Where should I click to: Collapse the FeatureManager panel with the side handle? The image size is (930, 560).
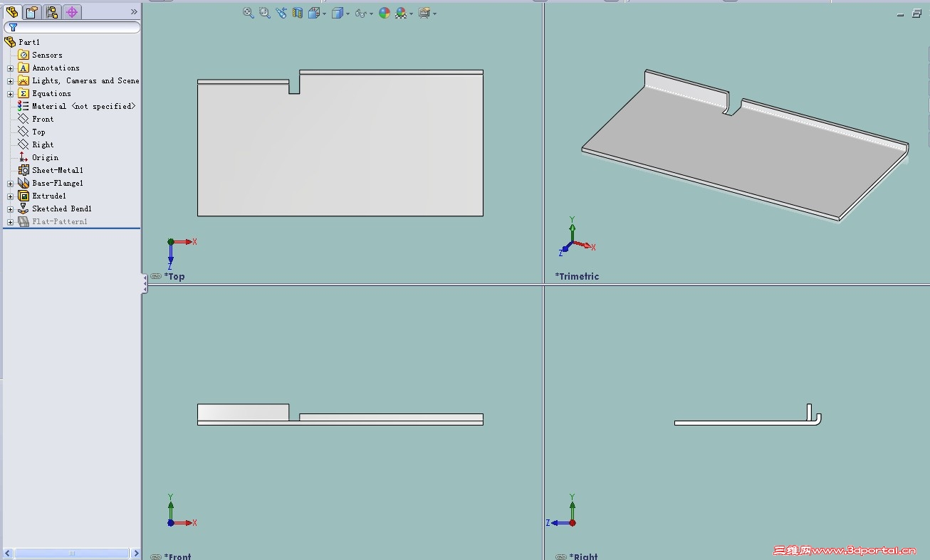145,283
